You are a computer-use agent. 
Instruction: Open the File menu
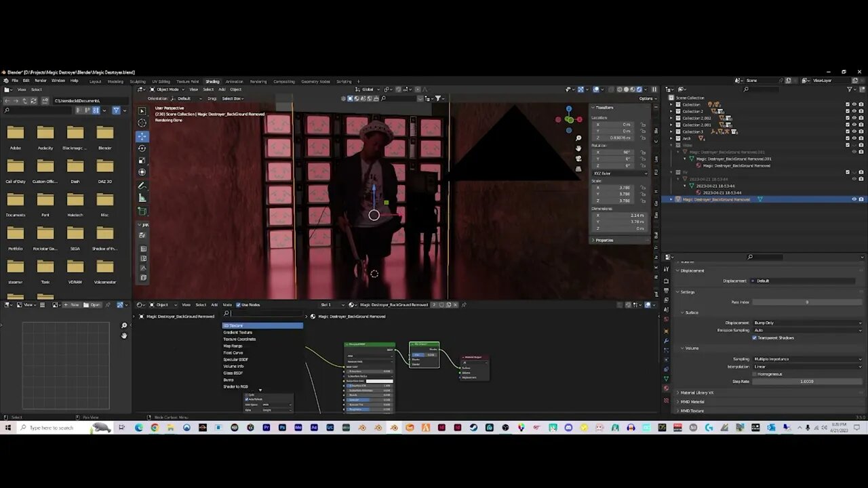tap(15, 81)
